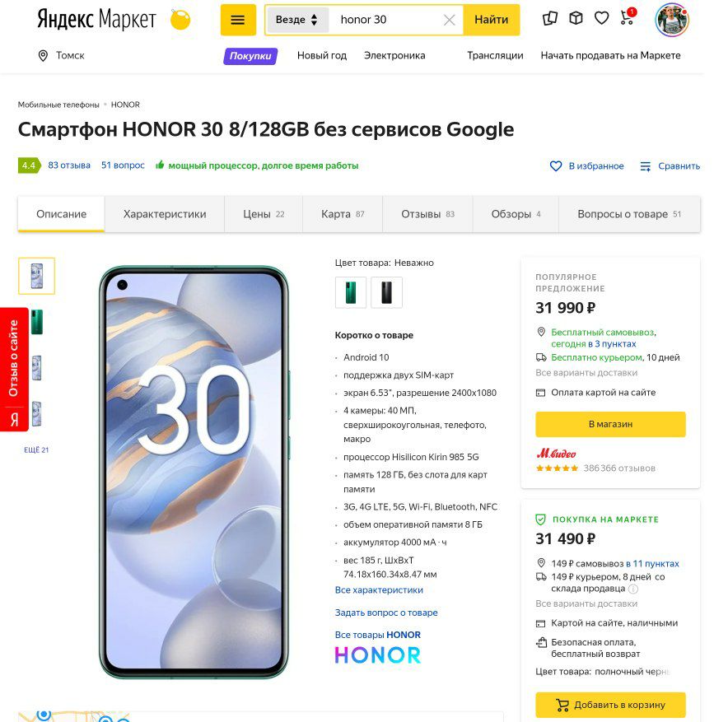Open the comparison lists icon in header
Viewport: 728px width, 722px height.
(x=550, y=18)
